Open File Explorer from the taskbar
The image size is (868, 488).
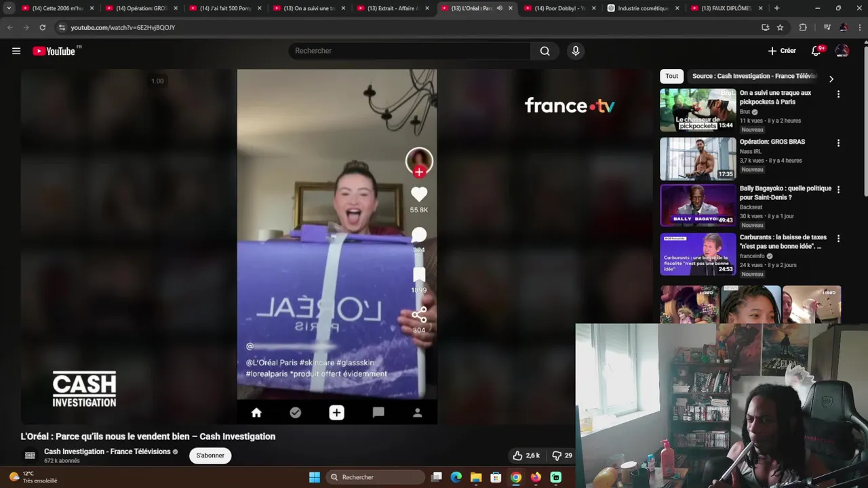[x=476, y=477]
